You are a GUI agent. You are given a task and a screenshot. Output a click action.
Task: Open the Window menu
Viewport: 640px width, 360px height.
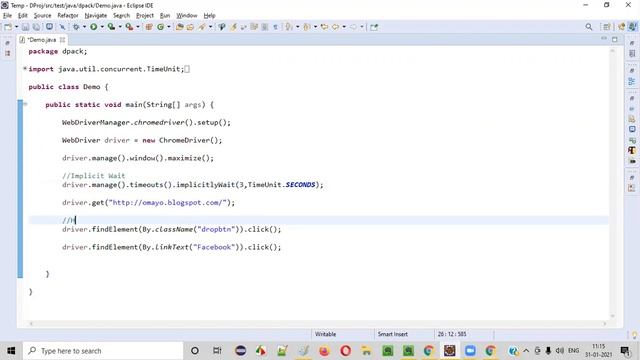(187, 16)
